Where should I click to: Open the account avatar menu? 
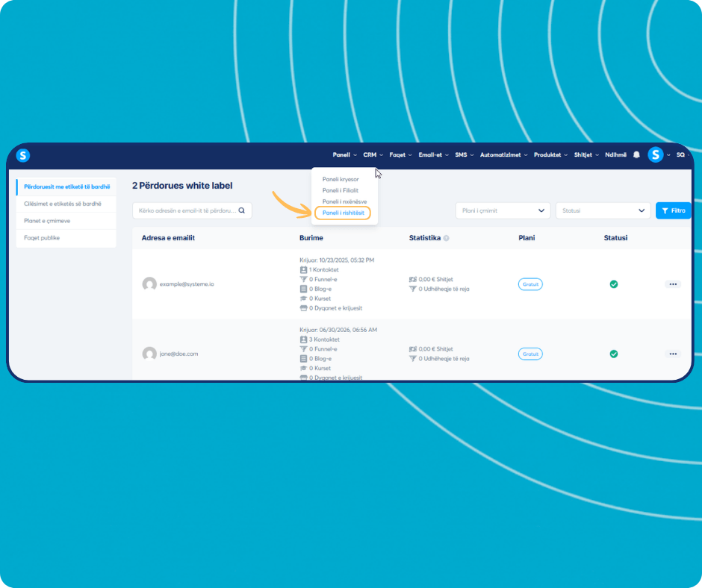[x=656, y=154]
